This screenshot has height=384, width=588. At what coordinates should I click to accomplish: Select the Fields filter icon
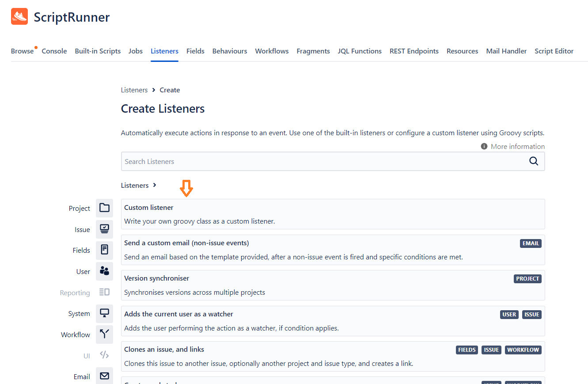pos(104,250)
